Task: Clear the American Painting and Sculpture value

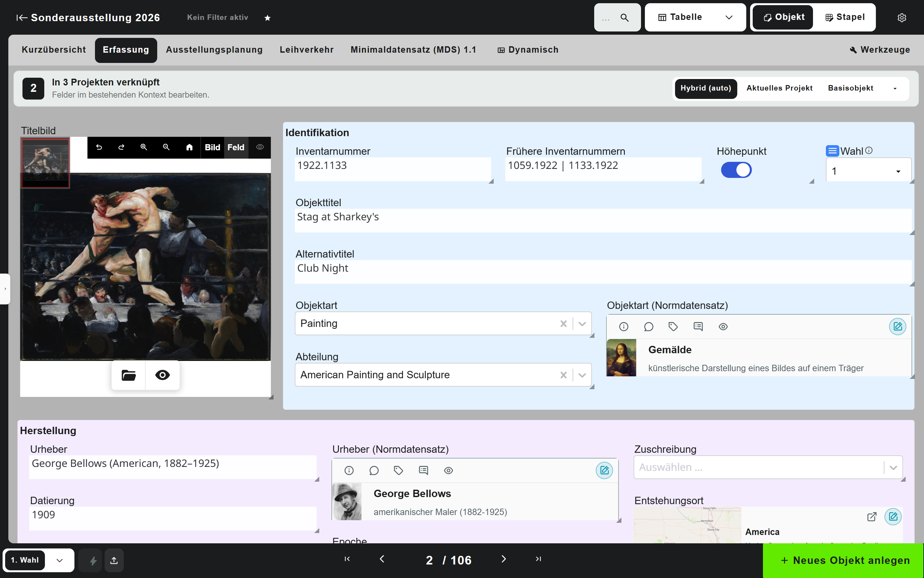Action: 564,375
